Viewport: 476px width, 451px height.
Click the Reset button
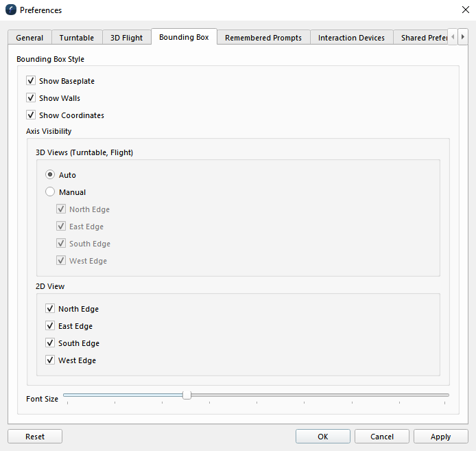[35, 437]
